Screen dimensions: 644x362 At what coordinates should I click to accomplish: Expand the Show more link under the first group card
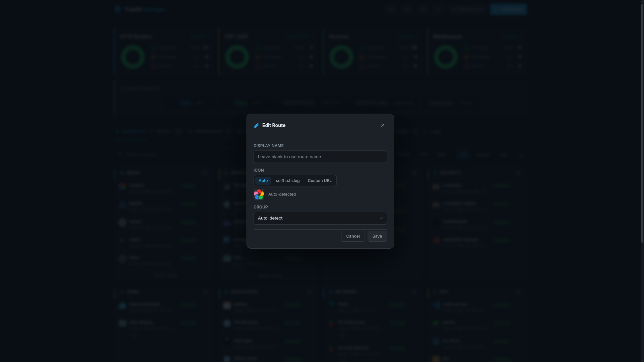click(x=166, y=275)
